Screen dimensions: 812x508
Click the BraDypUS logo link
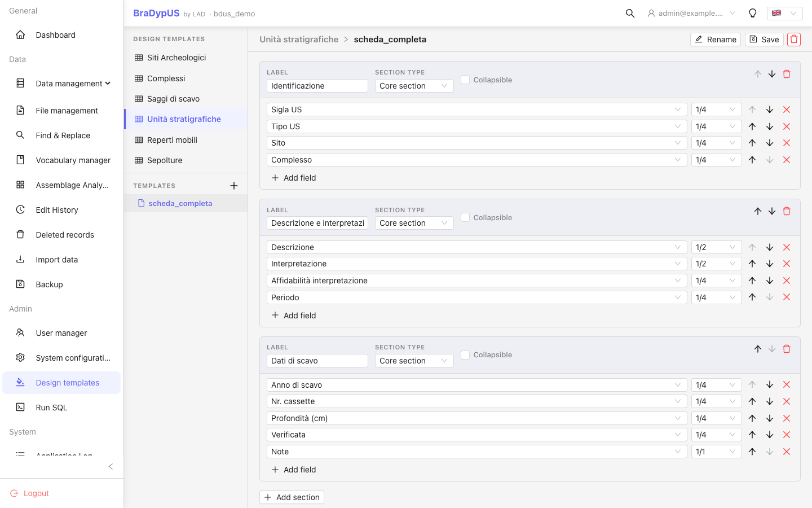coord(156,13)
